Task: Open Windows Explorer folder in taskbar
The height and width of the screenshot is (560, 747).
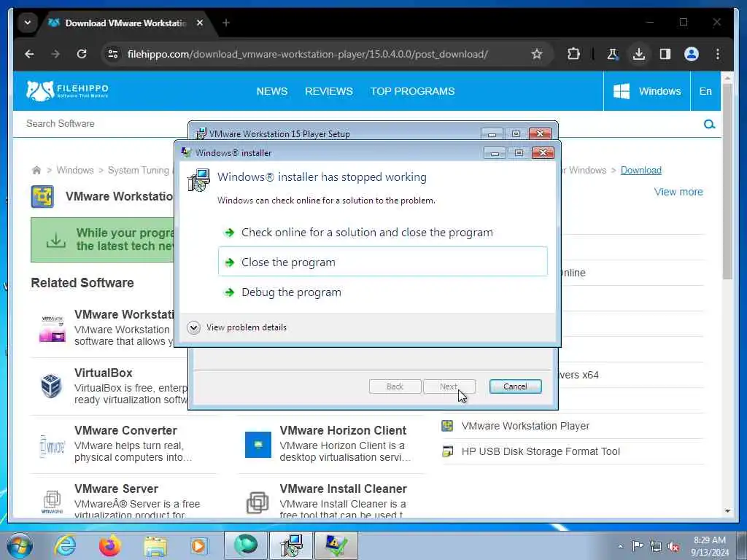Action: click(155, 547)
